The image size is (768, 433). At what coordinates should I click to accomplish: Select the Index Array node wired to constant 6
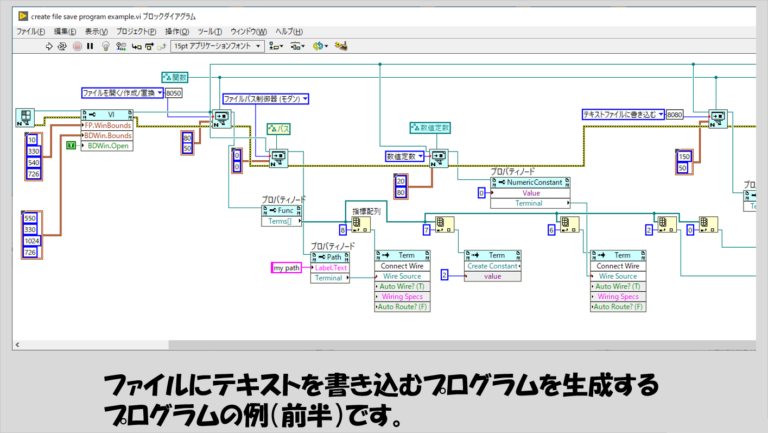point(570,225)
